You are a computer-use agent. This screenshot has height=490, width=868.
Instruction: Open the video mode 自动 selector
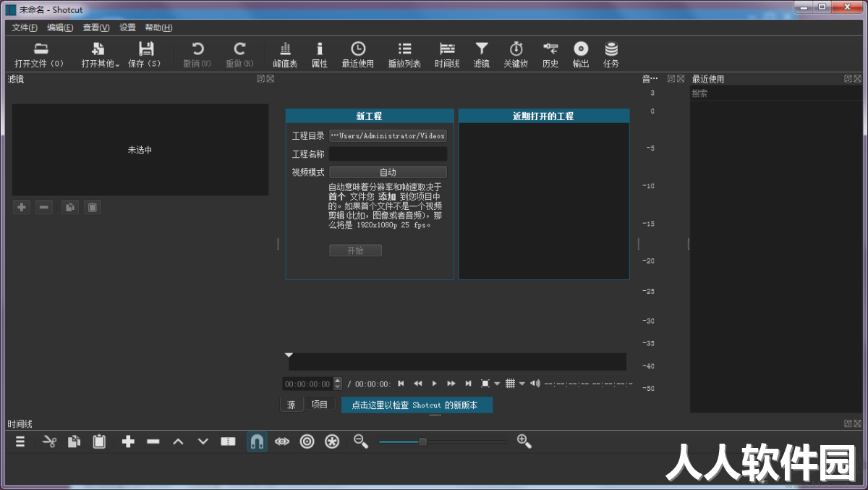(388, 172)
